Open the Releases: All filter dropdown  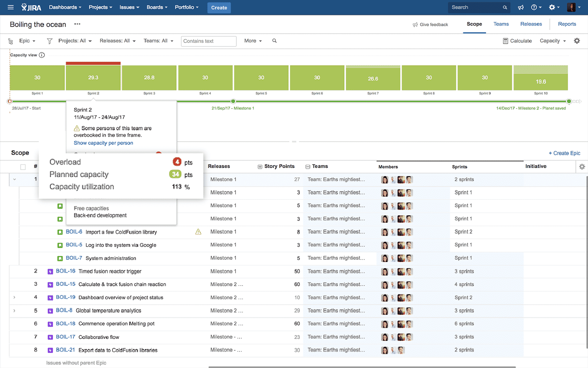(117, 41)
